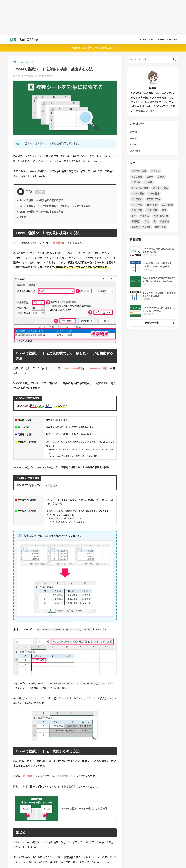Click the エラー tag
The height and width of the screenshot is (868, 186).
(150, 177)
